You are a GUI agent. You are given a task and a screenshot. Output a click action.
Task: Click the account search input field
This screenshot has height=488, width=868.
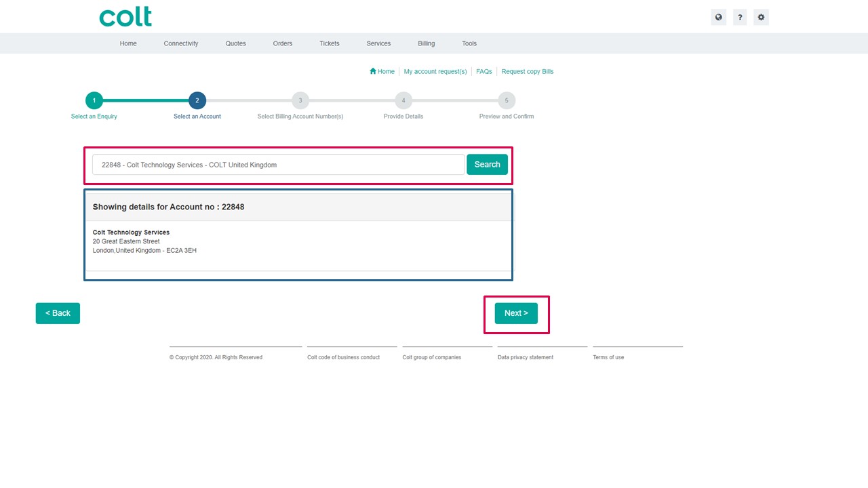point(279,165)
